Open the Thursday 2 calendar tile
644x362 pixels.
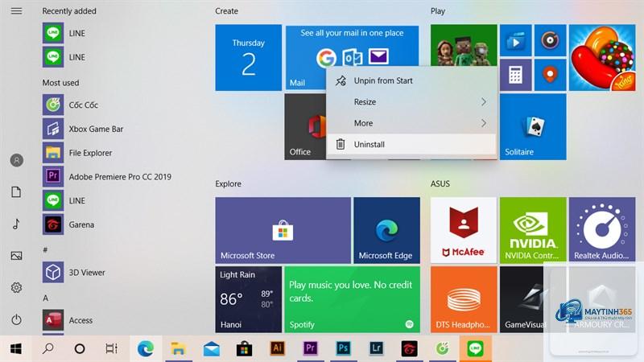point(249,57)
